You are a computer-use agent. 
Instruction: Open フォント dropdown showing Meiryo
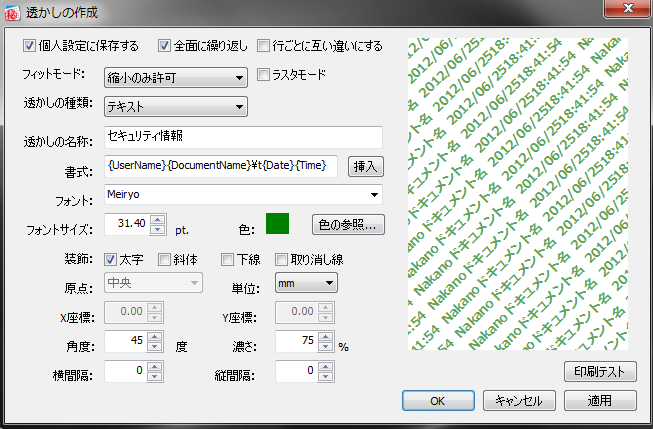243,195
